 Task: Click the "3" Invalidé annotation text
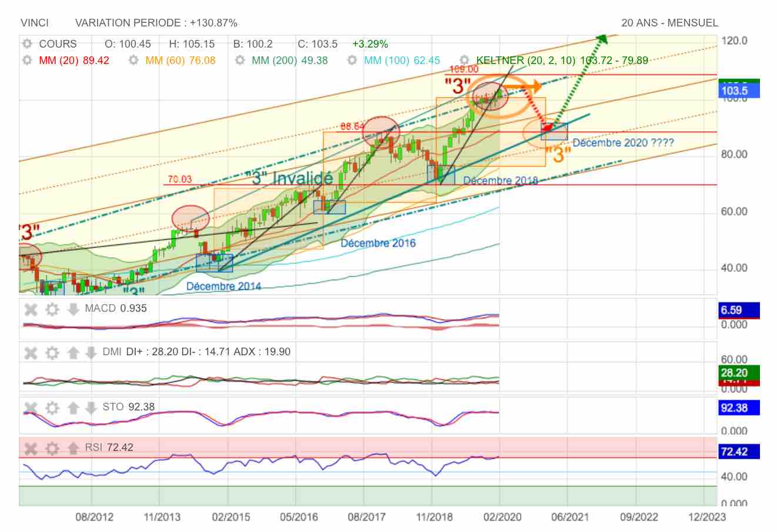289,178
